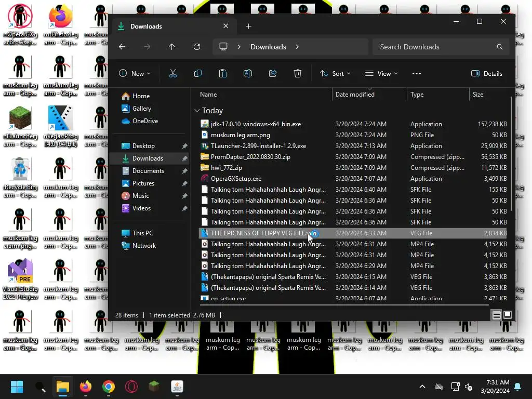Collapse the Today group
This screenshot has height=399, width=532.
tap(197, 111)
